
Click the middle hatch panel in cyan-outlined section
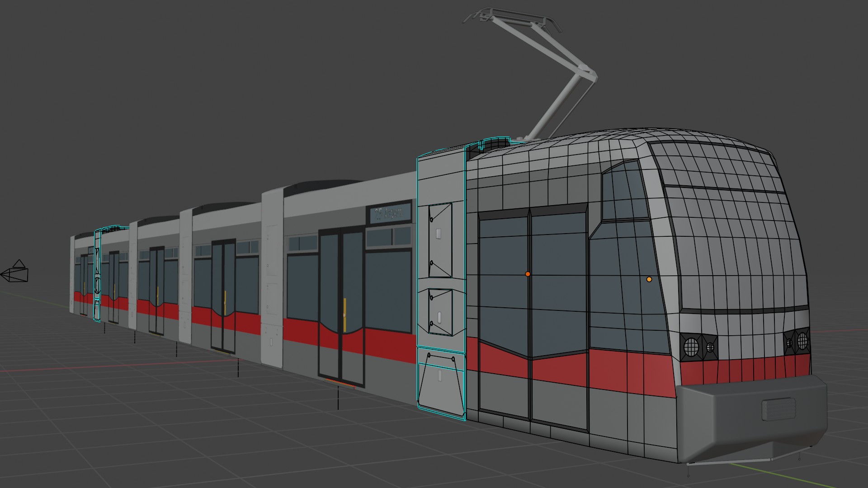pos(440,312)
